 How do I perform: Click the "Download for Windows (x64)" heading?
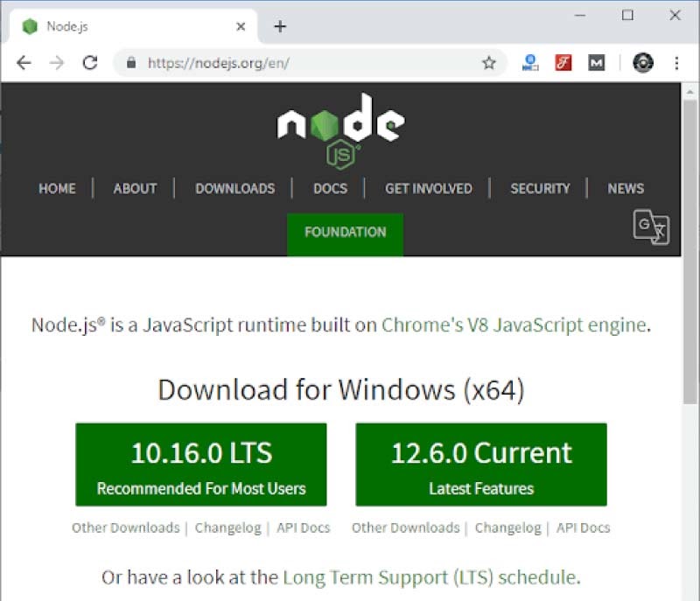[x=341, y=390]
